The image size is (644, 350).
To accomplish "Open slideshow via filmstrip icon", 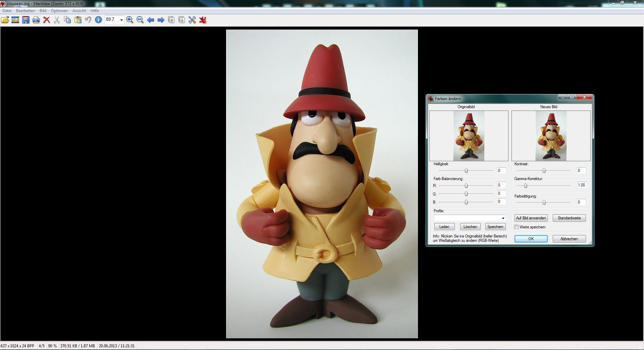I will tap(15, 20).
